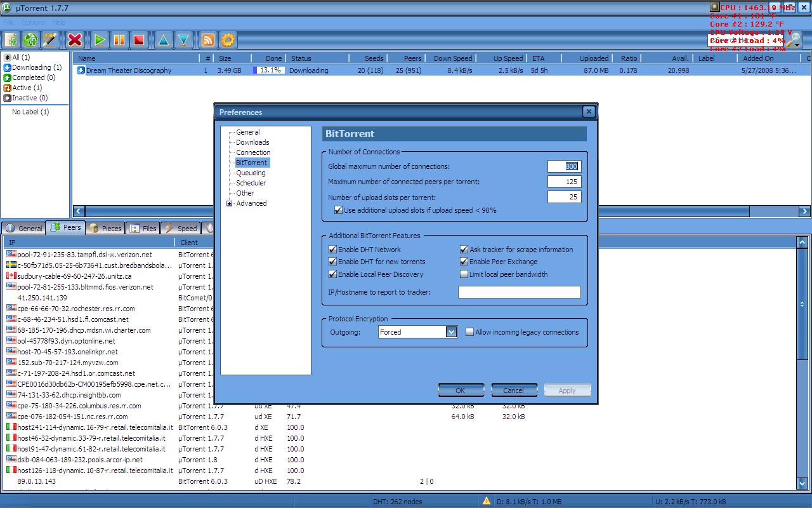Close the Preferences dialog with X button
Screen dimensions: 812x508
click(x=589, y=111)
